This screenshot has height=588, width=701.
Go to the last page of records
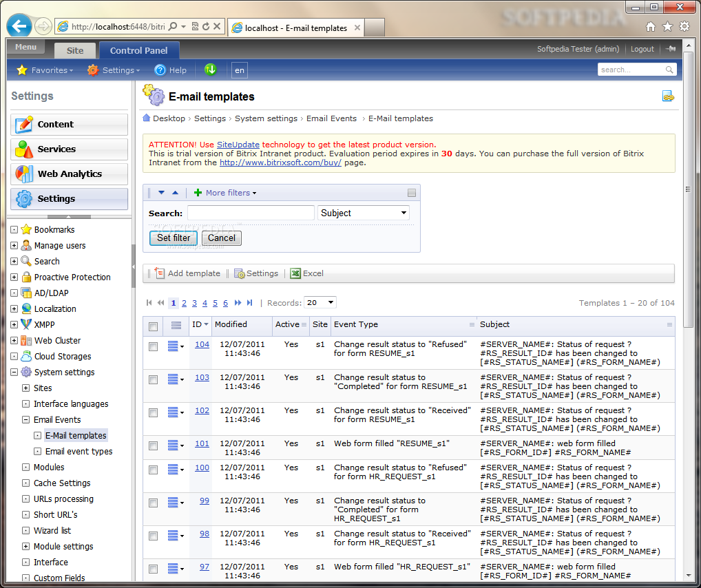[249, 303]
